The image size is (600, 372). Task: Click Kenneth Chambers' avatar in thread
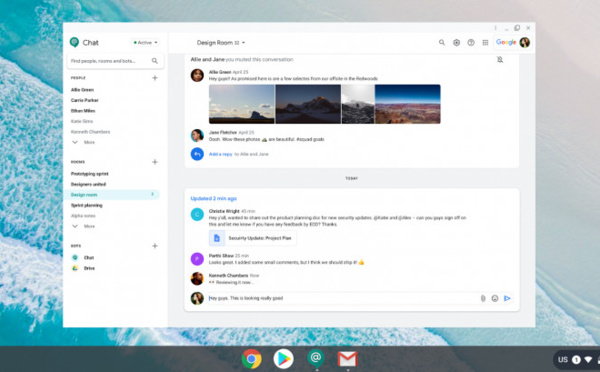click(197, 279)
